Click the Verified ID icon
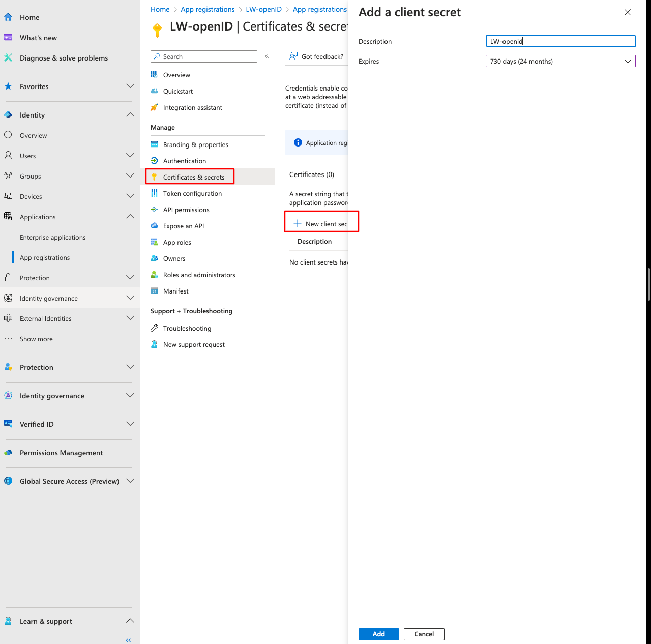 8,424
